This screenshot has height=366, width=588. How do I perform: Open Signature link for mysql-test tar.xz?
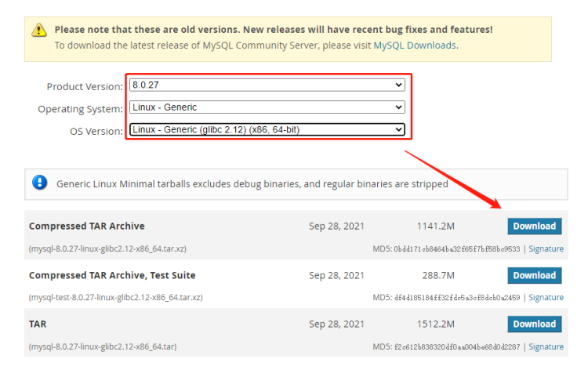coord(546,297)
